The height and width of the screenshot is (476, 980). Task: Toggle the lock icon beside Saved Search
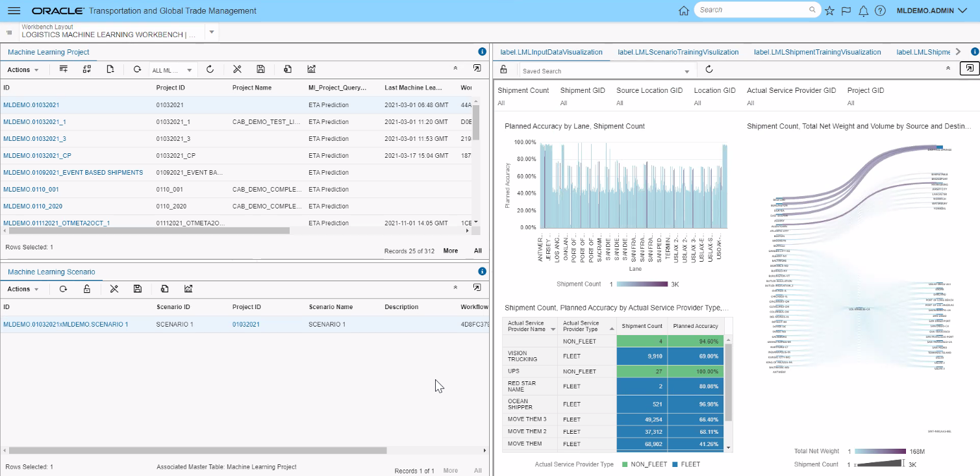tap(503, 69)
